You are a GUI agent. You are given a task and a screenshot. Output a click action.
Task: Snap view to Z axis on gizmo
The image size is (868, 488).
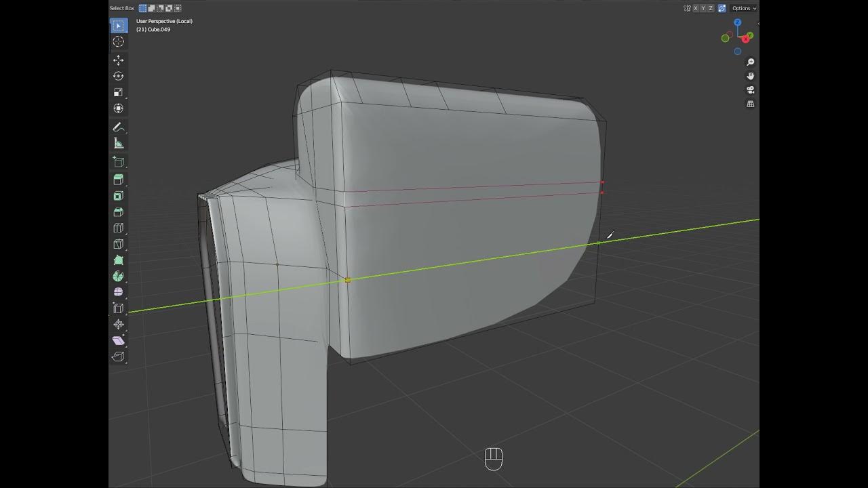[738, 22]
